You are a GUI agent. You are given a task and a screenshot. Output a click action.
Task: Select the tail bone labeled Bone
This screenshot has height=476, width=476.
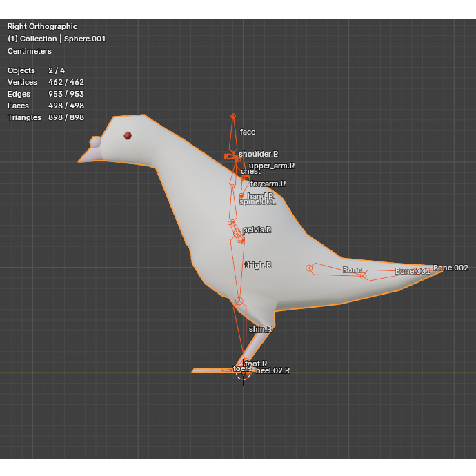335,270
